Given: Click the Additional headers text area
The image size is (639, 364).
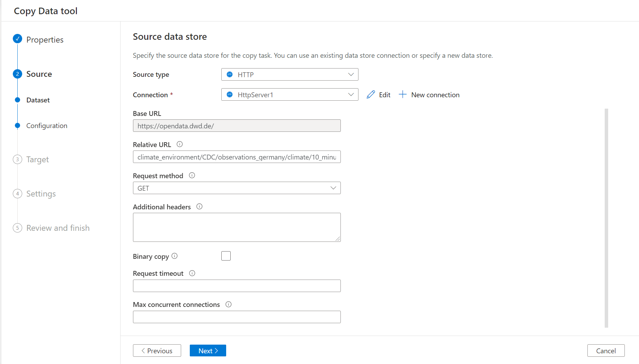Looking at the screenshot, I should (x=237, y=227).
